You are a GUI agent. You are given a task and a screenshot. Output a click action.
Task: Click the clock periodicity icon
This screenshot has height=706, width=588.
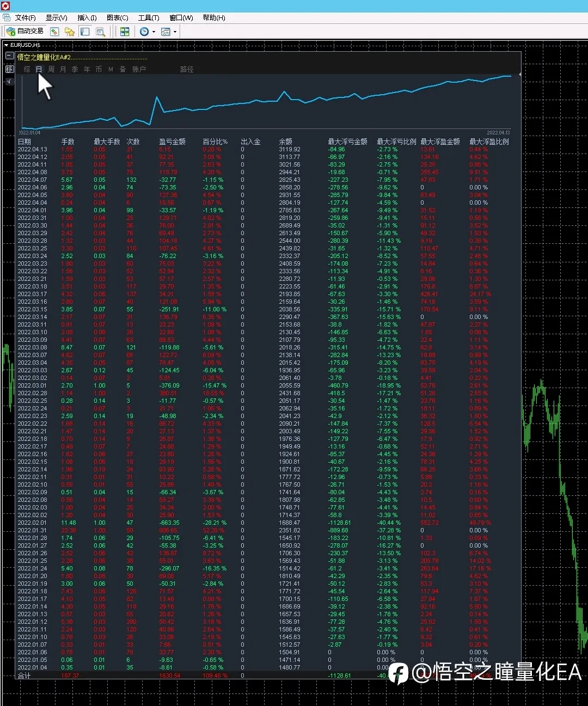coord(144,32)
